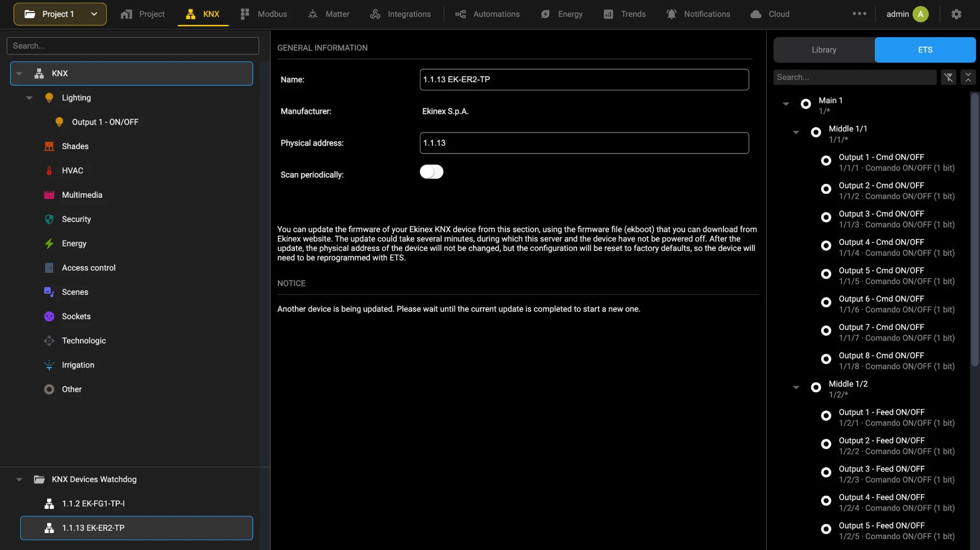
Task: Click the Lighting bulb icon
Action: [49, 98]
